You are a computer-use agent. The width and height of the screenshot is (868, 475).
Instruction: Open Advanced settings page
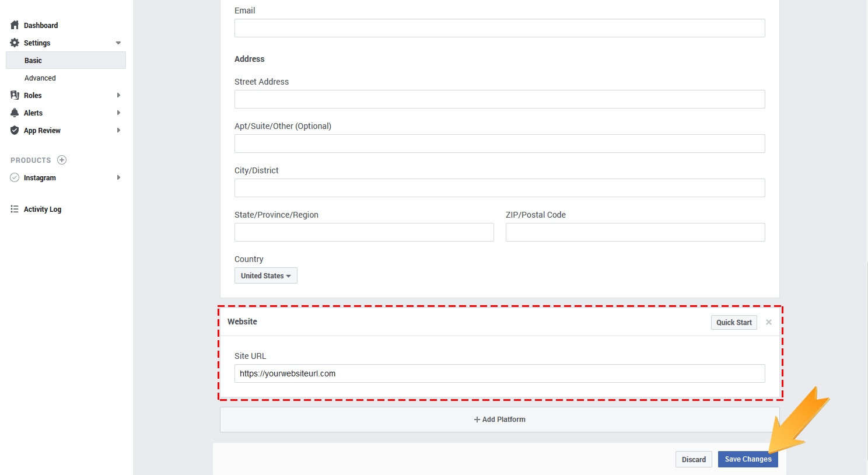coord(40,78)
